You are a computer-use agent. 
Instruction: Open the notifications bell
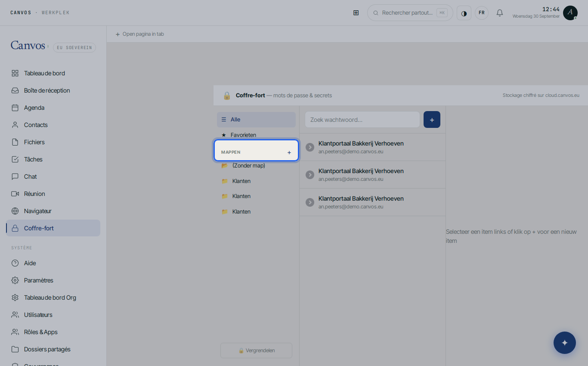(x=500, y=13)
